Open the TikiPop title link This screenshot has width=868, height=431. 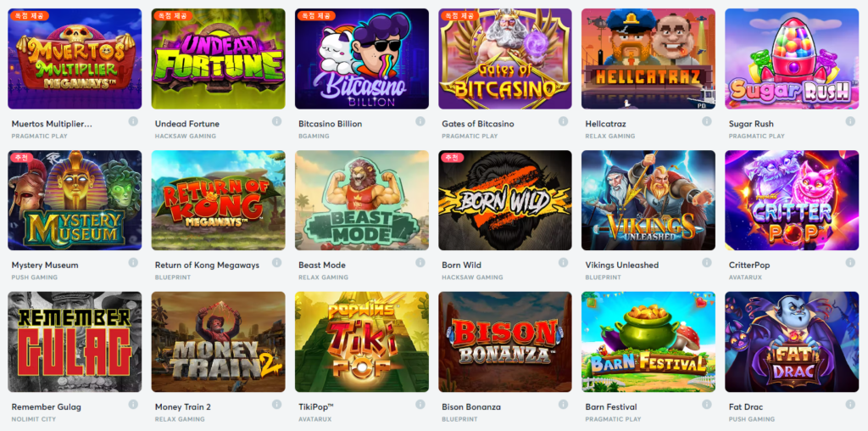click(x=316, y=407)
